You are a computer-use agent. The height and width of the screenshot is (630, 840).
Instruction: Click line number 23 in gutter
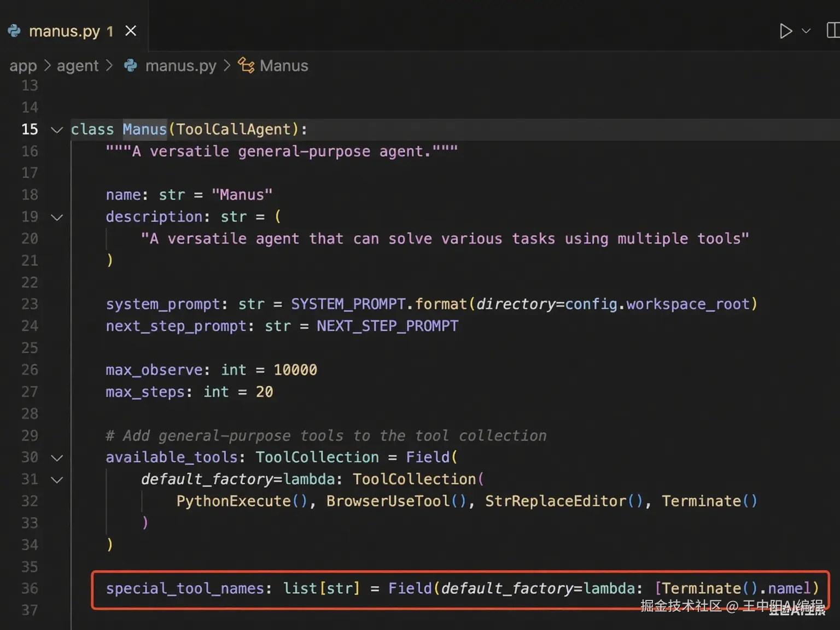pyautogui.click(x=30, y=304)
